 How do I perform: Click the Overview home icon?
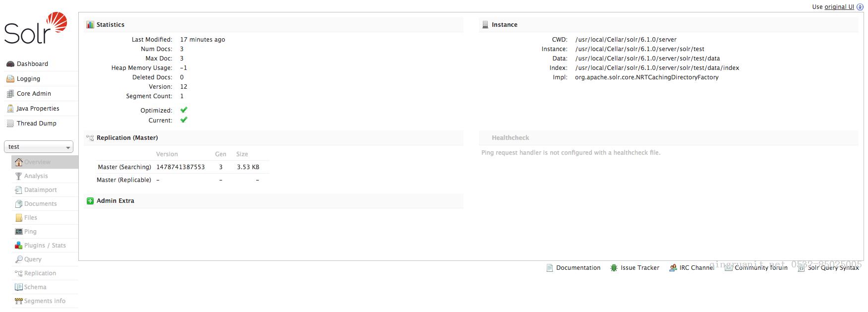pos(19,162)
